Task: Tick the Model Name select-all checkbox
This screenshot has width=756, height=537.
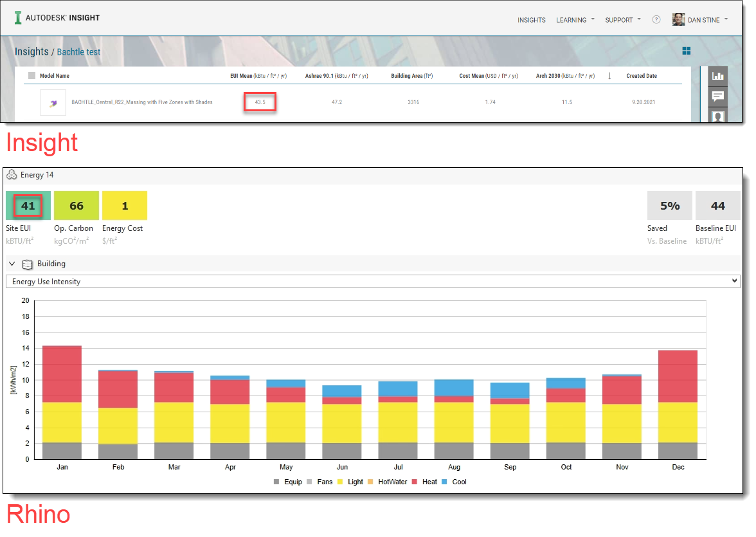Action: point(32,75)
